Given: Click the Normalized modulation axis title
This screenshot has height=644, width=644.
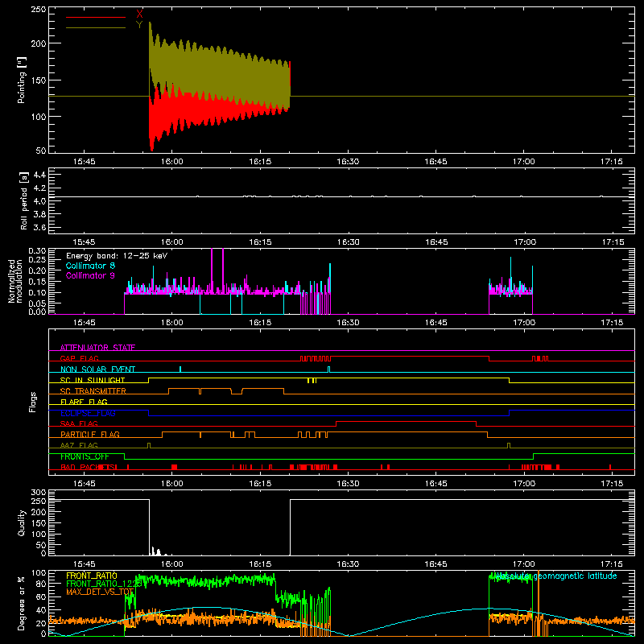Looking at the screenshot, I should point(15,281).
